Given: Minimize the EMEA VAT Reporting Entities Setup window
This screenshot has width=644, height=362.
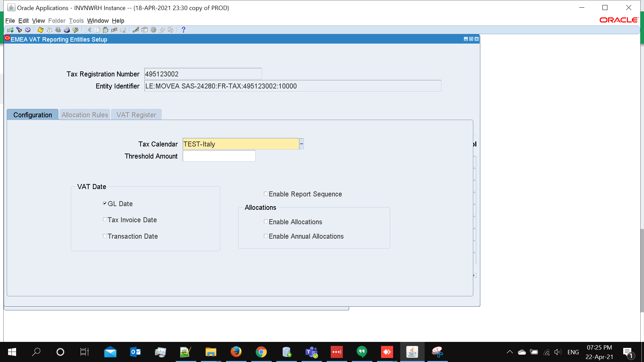Looking at the screenshot, I should [x=466, y=39].
